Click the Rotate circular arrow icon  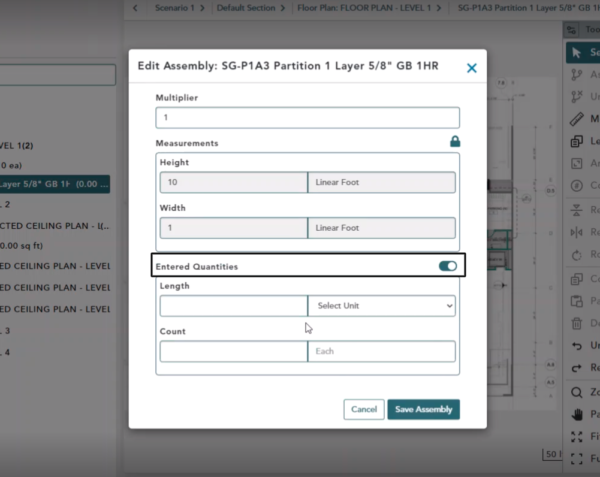576,254
